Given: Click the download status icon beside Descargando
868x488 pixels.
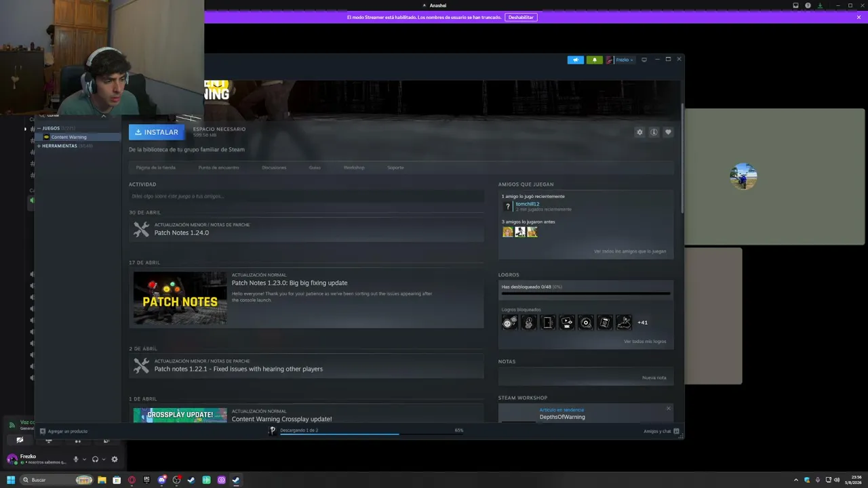Looking at the screenshot, I should (273, 430).
